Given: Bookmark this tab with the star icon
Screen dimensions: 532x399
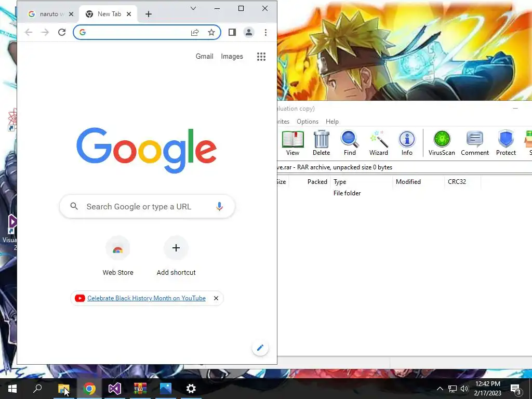Looking at the screenshot, I should click(211, 32).
